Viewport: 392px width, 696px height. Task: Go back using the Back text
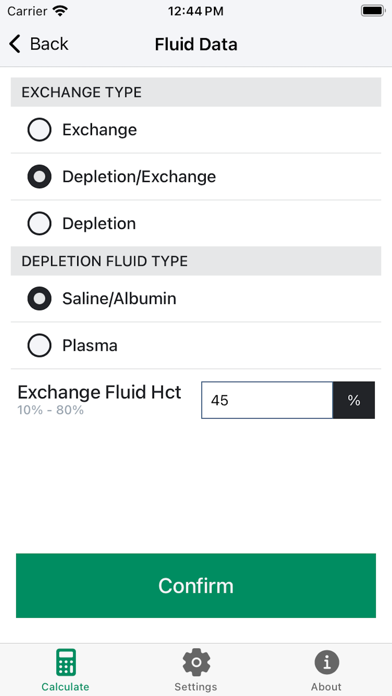(49, 44)
